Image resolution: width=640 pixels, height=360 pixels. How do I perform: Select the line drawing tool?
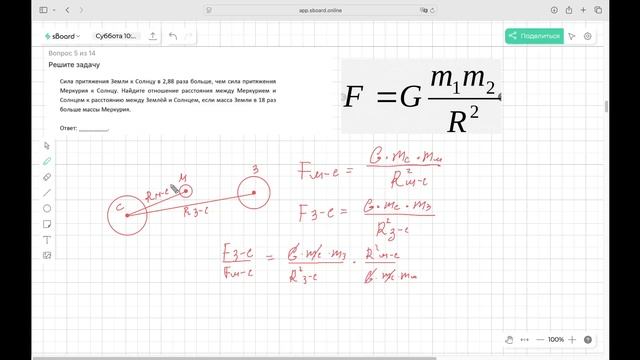click(47, 193)
